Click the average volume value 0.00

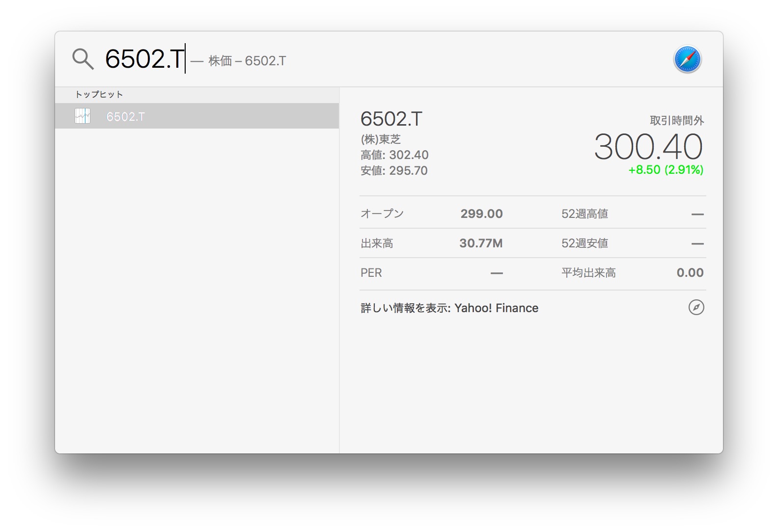pyautogui.click(x=690, y=272)
